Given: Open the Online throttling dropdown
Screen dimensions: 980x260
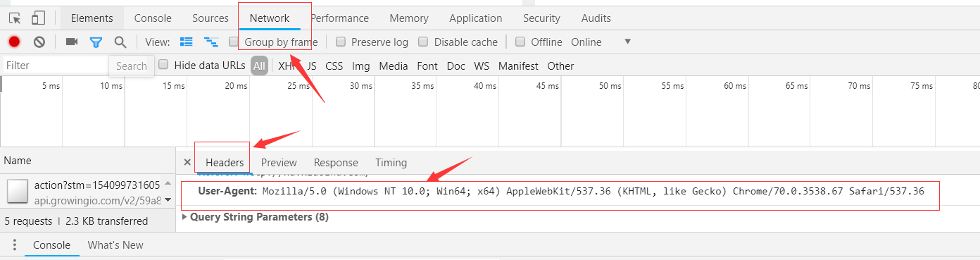Looking at the screenshot, I should [601, 42].
